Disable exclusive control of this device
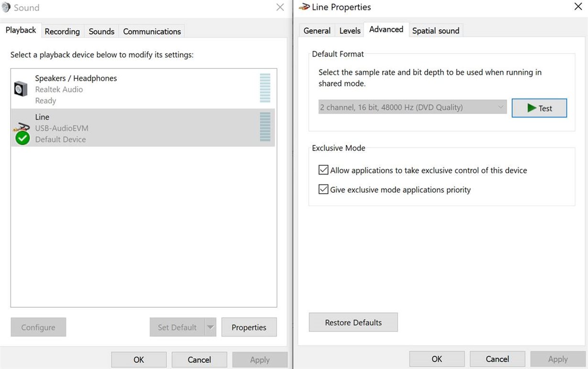The image size is (588, 369). coord(324,170)
